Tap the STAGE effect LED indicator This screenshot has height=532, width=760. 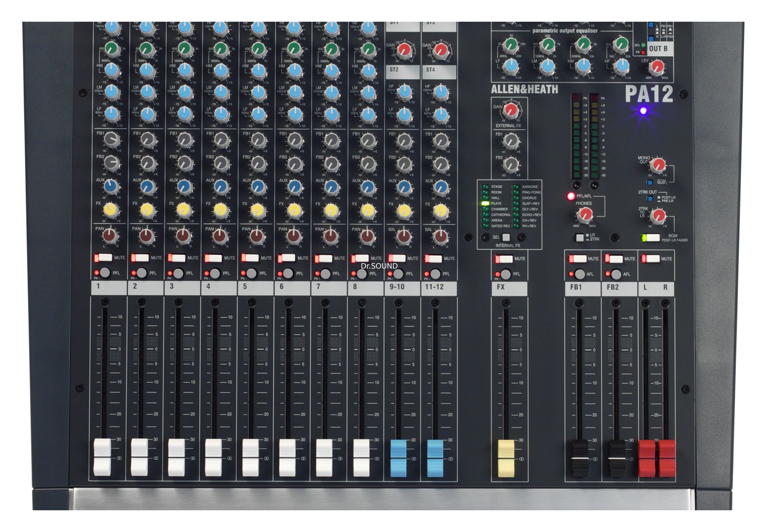tap(485, 187)
